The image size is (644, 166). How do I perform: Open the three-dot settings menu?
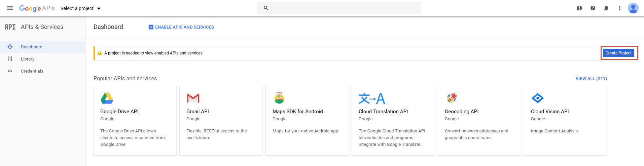click(x=620, y=8)
